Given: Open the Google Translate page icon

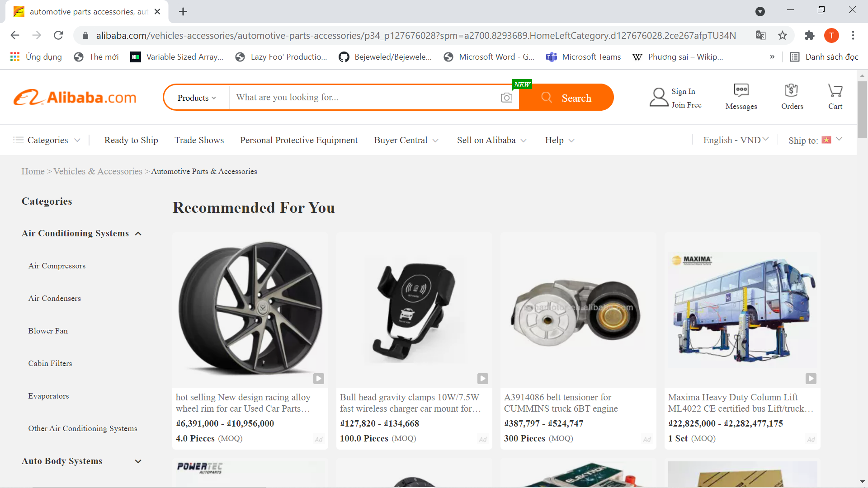Looking at the screenshot, I should tap(761, 35).
